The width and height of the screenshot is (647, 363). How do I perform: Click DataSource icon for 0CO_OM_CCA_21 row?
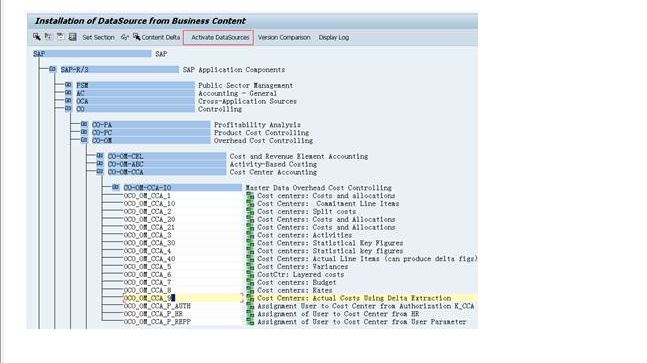pyautogui.click(x=250, y=227)
